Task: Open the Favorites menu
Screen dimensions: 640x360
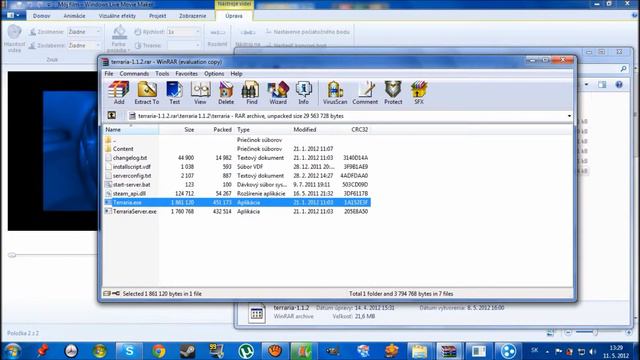Action: point(186,73)
